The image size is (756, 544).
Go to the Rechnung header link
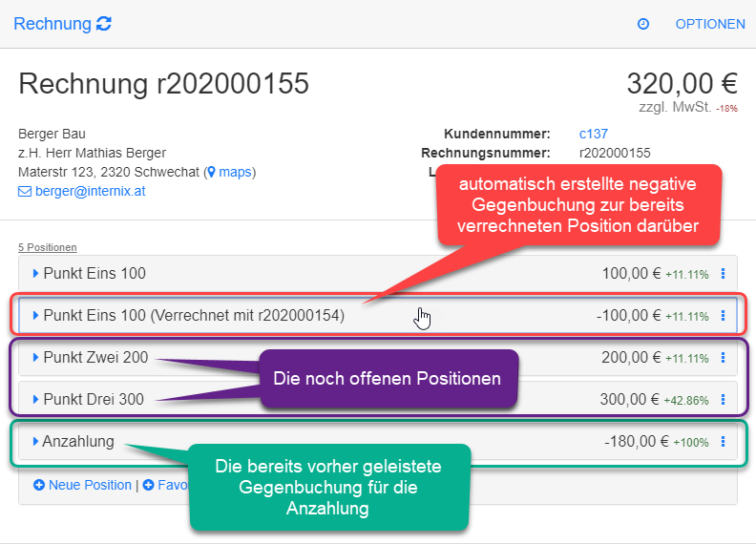(52, 24)
